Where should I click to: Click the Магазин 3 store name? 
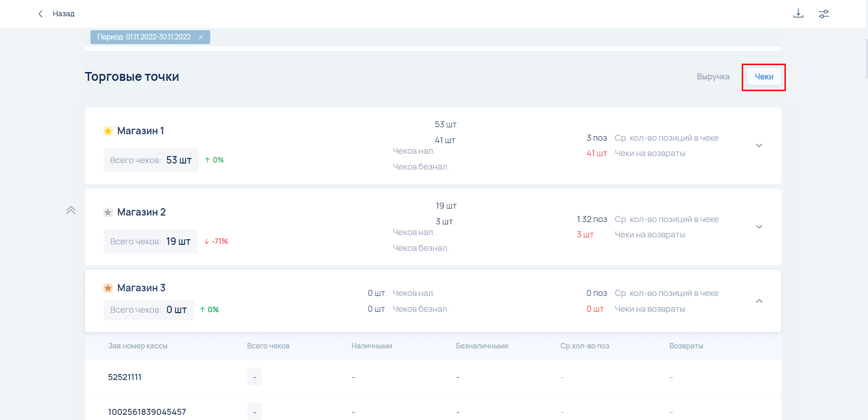coord(142,288)
